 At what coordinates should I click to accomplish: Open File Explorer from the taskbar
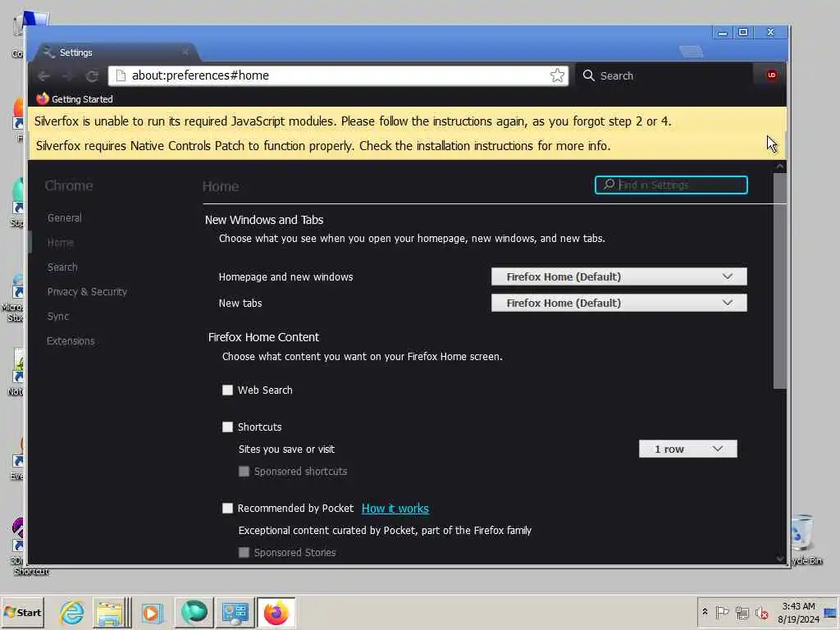(x=112, y=612)
